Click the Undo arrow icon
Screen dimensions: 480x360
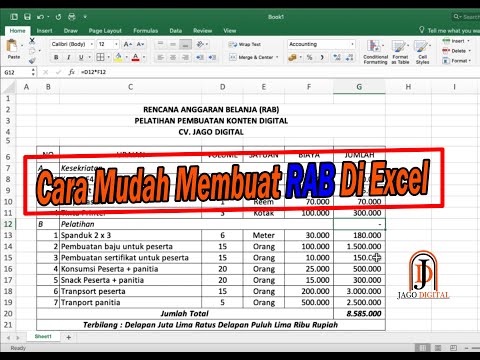40,17
